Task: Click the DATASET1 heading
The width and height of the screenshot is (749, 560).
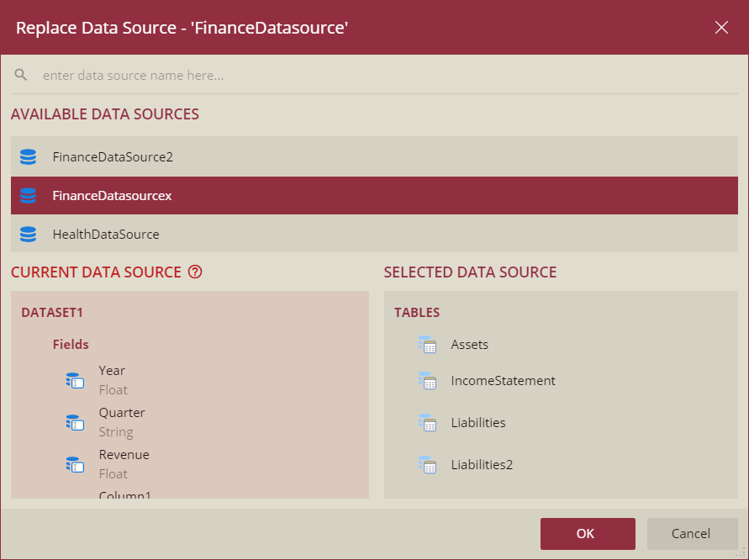Action: coord(52,313)
